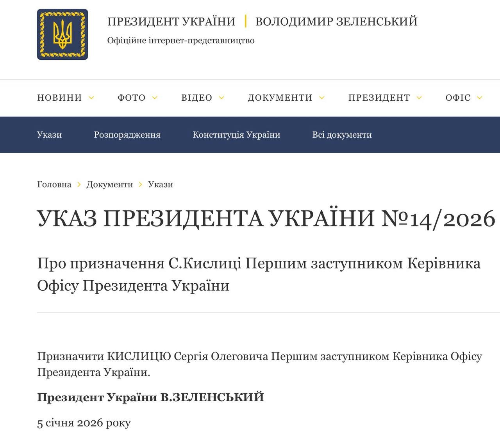Expand the ВІДЕО dropdown chevron
Image resolution: width=500 pixels, height=448 pixels.
pos(221,98)
